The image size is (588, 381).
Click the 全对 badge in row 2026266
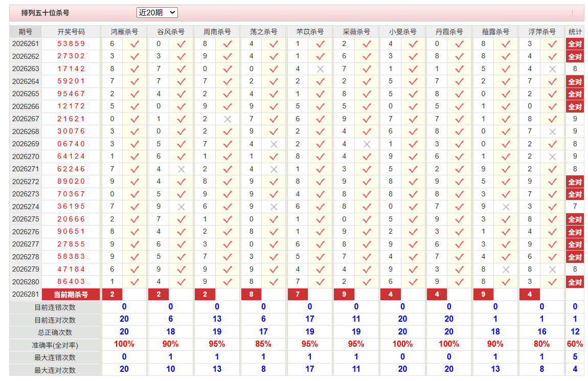pyautogui.click(x=575, y=107)
